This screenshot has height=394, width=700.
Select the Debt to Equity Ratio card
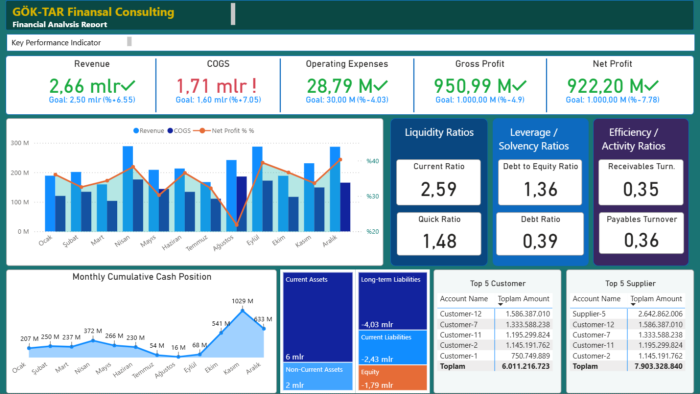540,182
